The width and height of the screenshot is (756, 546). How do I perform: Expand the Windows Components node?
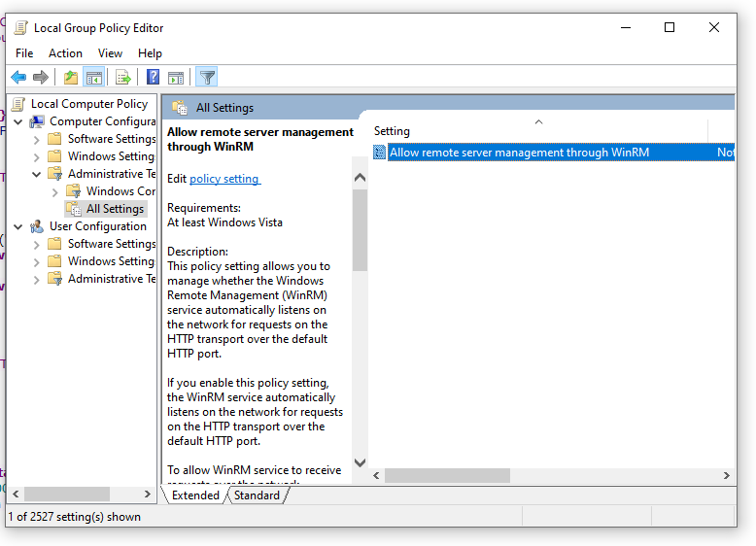(55, 192)
